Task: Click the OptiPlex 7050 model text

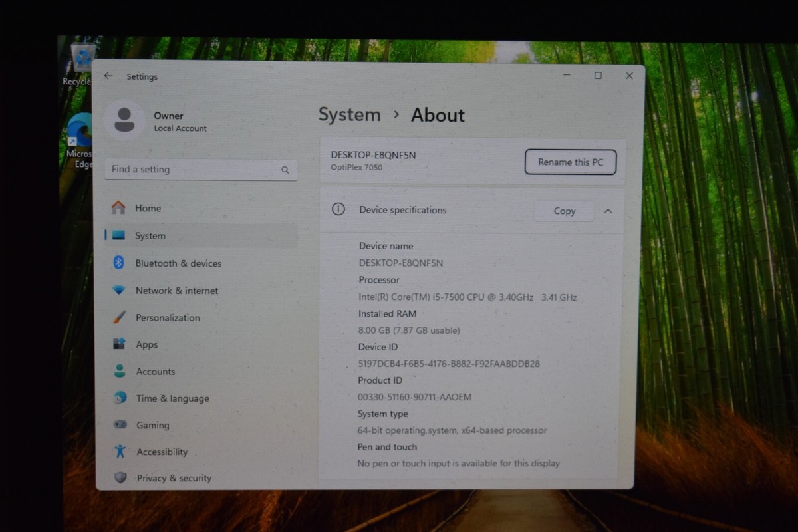Action: click(x=356, y=168)
